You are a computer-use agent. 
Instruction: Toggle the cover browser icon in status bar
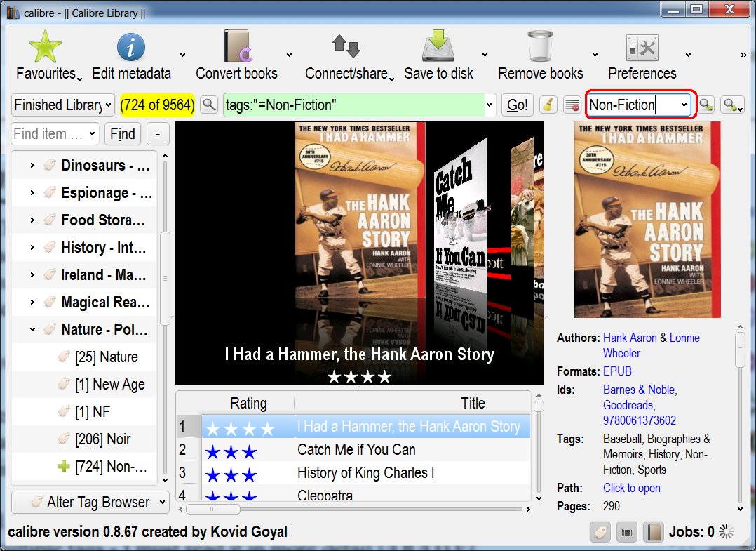[627, 532]
